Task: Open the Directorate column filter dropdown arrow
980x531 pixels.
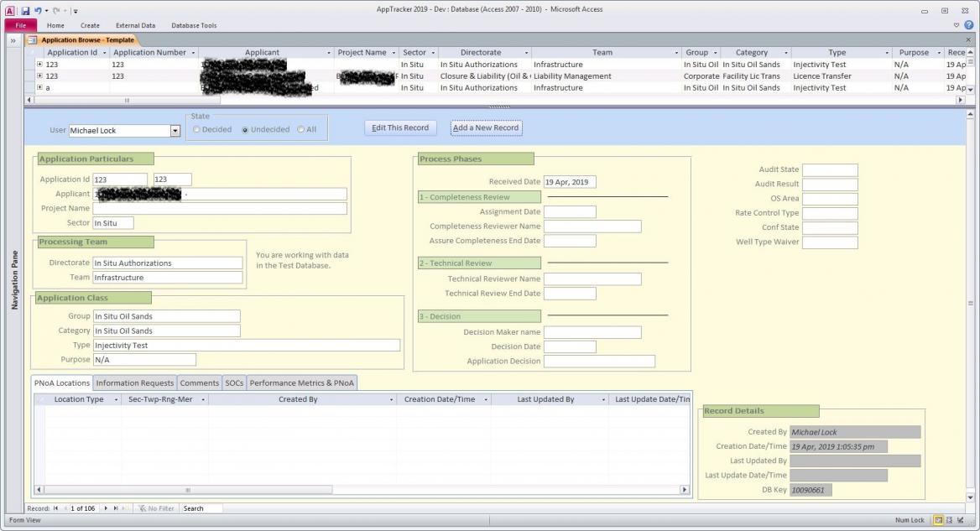Action: (x=526, y=53)
